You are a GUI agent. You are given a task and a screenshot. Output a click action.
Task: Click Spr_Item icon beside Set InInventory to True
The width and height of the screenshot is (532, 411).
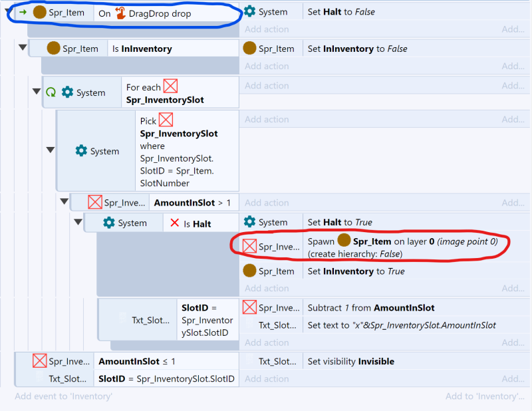(249, 271)
